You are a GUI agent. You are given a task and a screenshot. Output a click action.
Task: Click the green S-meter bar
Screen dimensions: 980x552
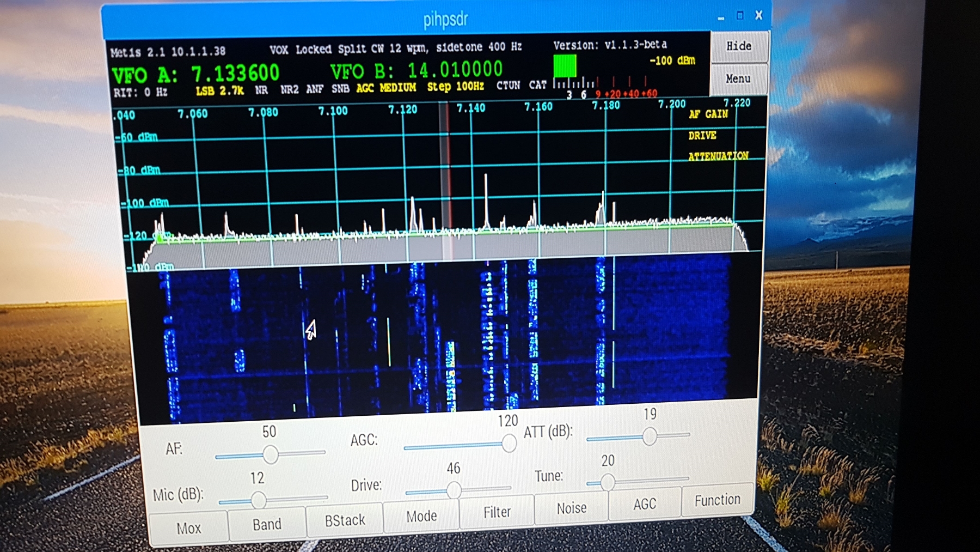[565, 66]
